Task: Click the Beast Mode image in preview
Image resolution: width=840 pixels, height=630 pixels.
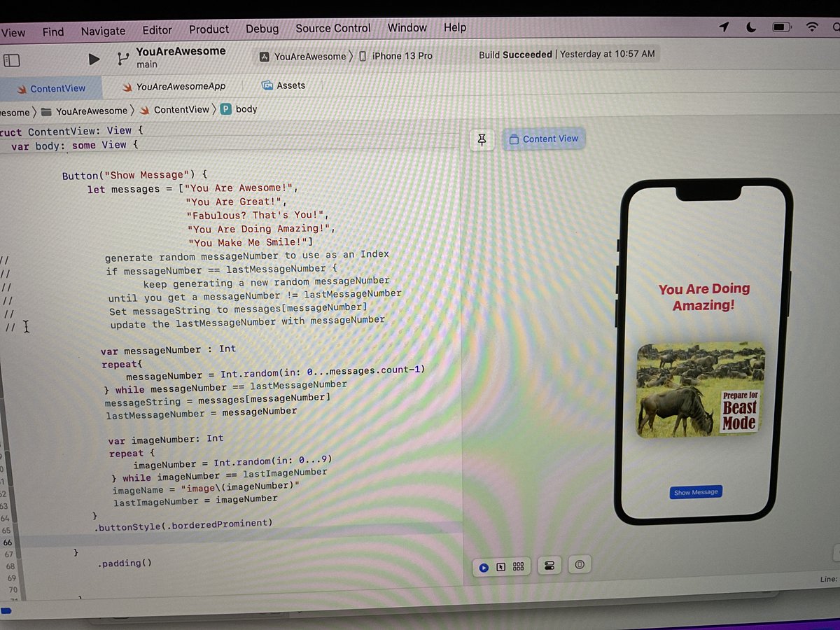Action: click(x=701, y=390)
